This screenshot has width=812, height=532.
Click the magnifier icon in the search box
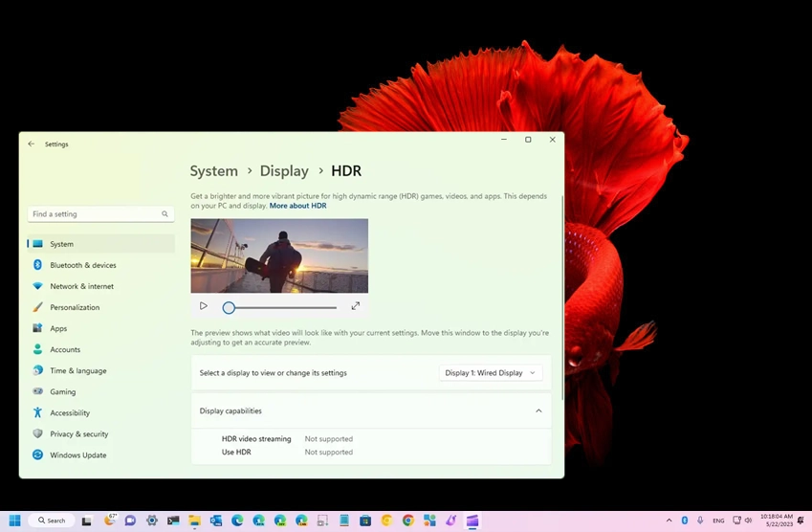(x=165, y=214)
